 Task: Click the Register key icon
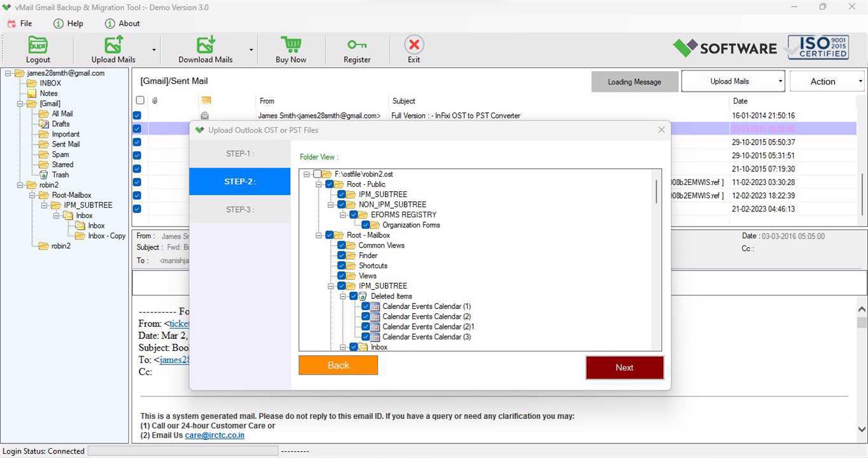click(357, 45)
